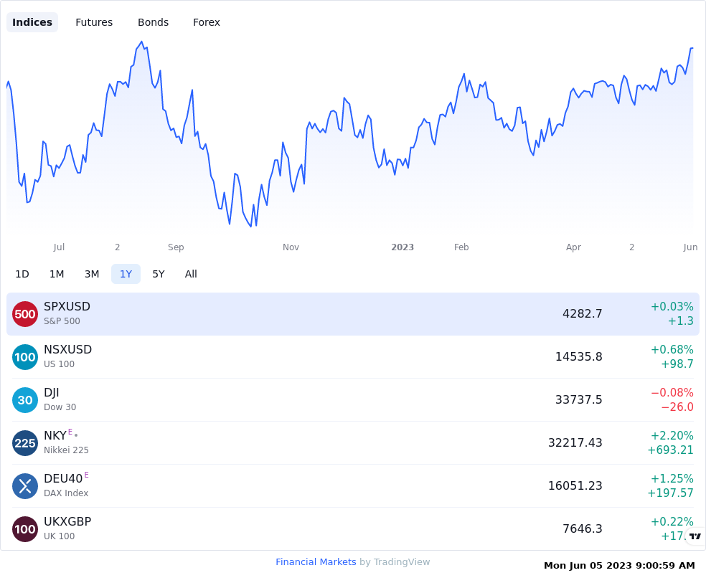Open the Futures tab
Viewport: 706px width, 588px height.
[94, 22]
